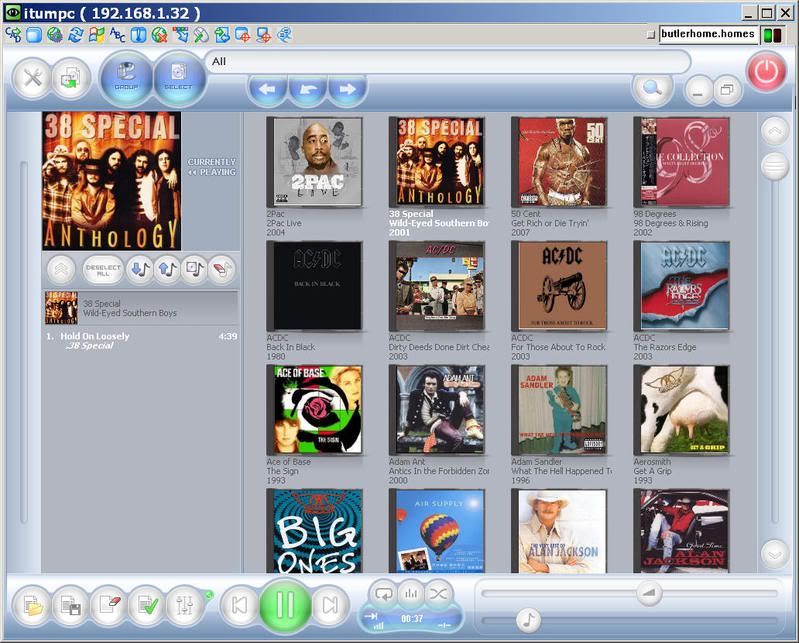
Task: Select the ACDC Back In Black album cover
Action: (314, 286)
